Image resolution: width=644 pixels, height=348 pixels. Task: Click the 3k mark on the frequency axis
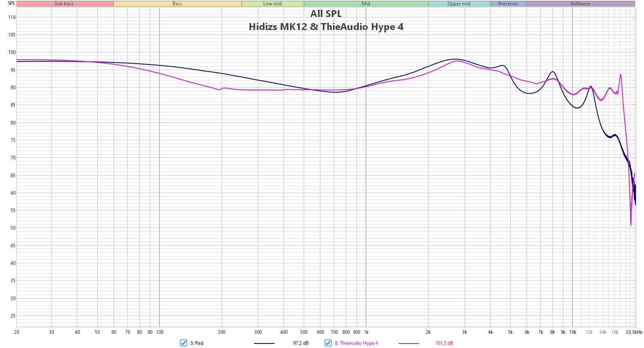click(465, 332)
